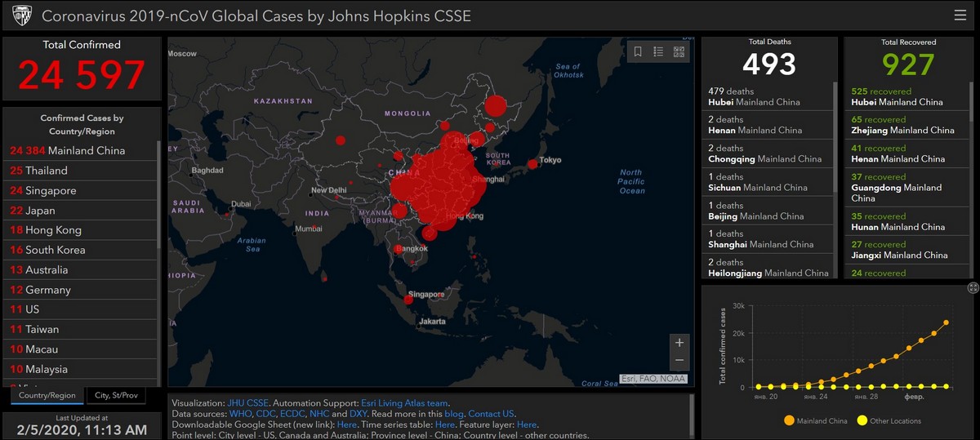Image resolution: width=980 pixels, height=440 pixels.
Task: Open the CDC data source link
Action: click(265, 414)
